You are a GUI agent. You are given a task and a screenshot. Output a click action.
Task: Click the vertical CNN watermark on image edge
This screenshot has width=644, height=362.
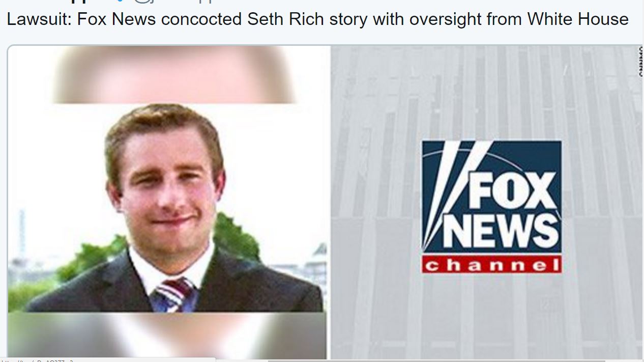[640, 61]
